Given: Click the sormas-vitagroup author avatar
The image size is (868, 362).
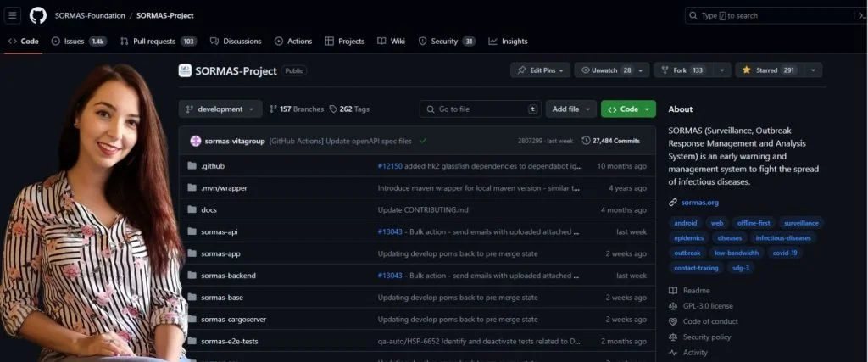Looking at the screenshot, I should click(196, 141).
